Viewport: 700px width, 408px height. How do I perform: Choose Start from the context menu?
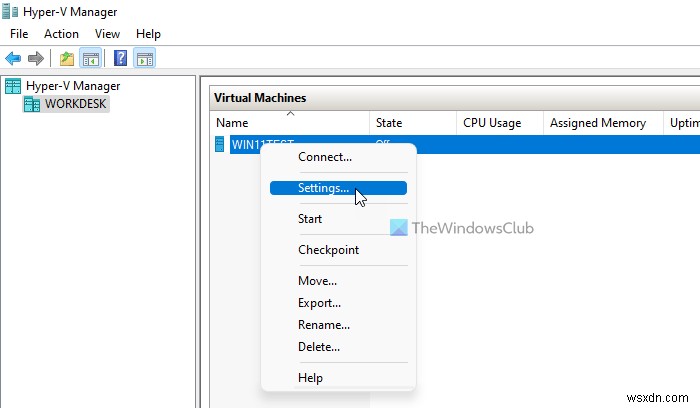(338, 219)
